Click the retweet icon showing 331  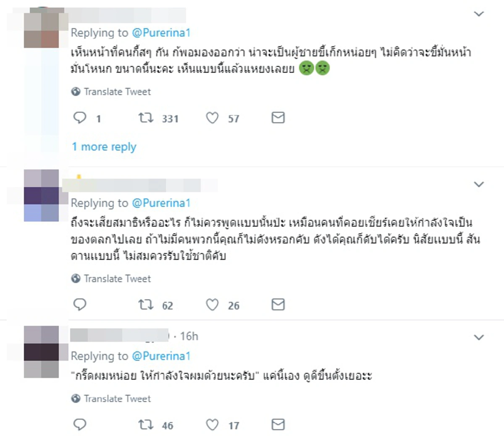point(146,118)
